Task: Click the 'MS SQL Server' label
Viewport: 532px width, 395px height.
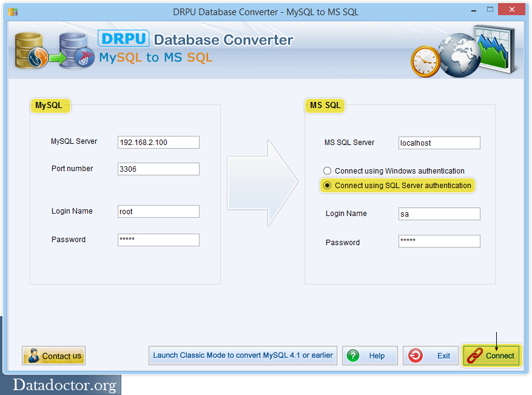Action: 349,143
